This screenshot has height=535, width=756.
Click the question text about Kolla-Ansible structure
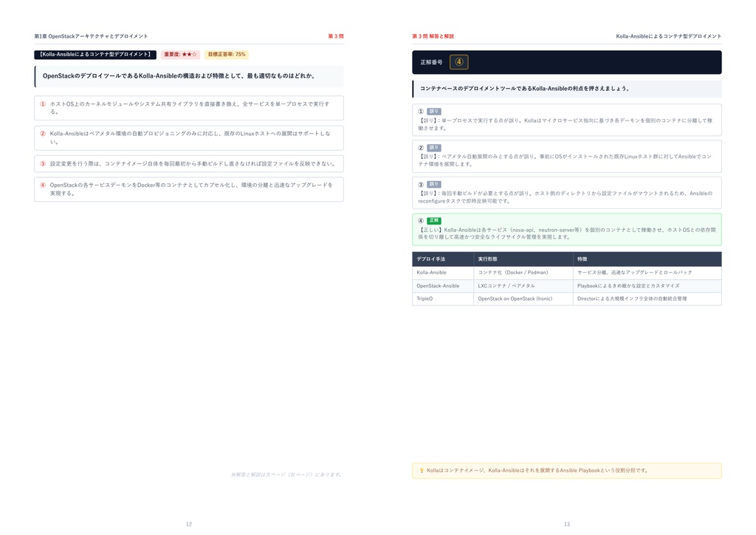pos(179,75)
